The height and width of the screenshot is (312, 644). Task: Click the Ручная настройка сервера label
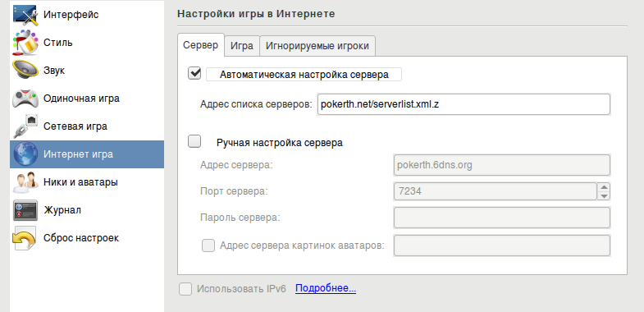(x=279, y=143)
